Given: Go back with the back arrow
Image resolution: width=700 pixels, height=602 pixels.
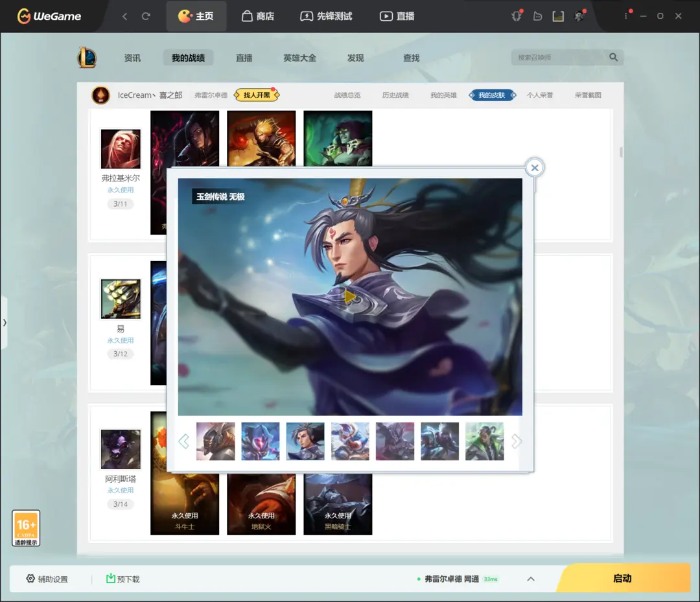Looking at the screenshot, I should coord(125,16).
